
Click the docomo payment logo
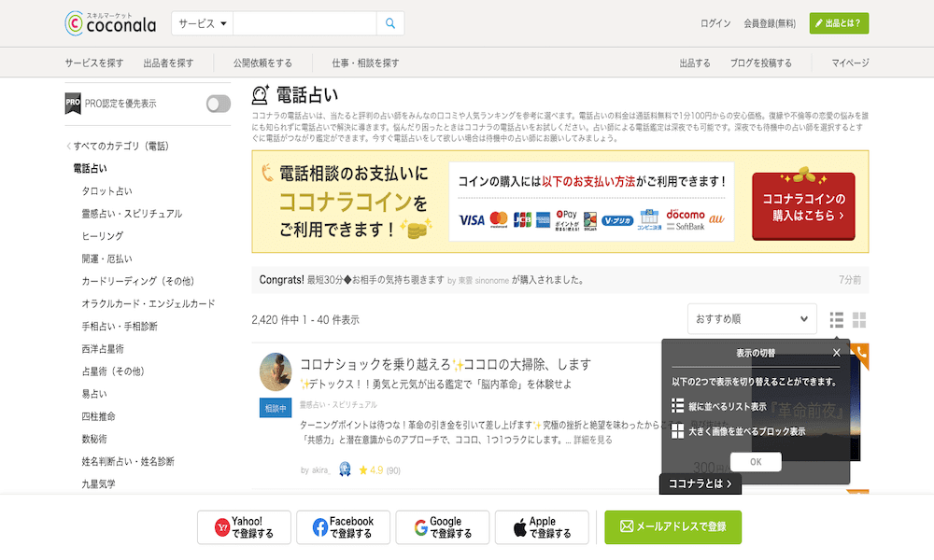(x=685, y=215)
